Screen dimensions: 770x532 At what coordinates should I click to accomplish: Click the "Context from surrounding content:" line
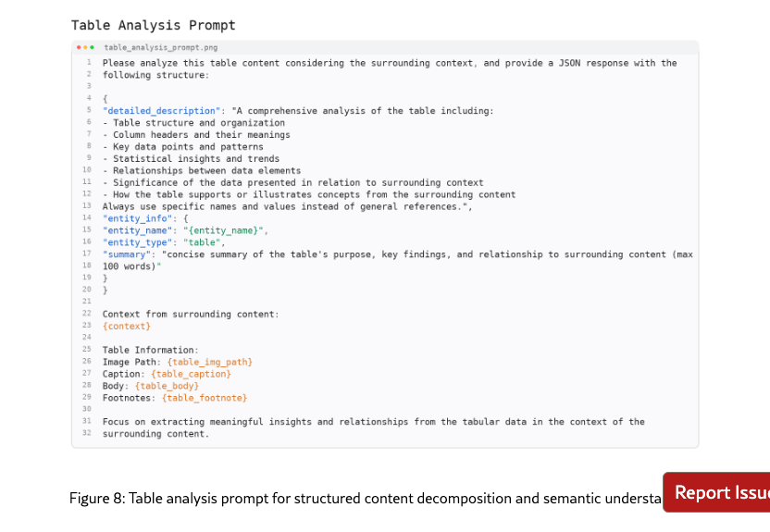pos(190,315)
